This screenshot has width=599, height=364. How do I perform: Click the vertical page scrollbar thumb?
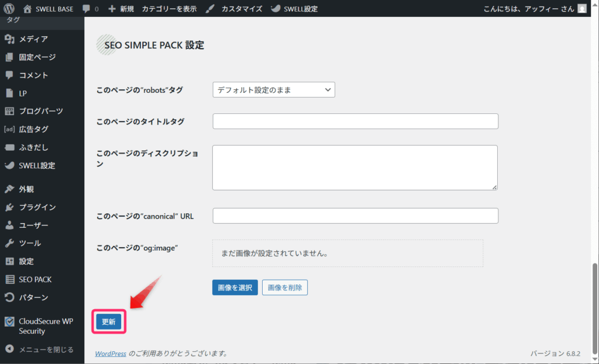(x=594, y=308)
